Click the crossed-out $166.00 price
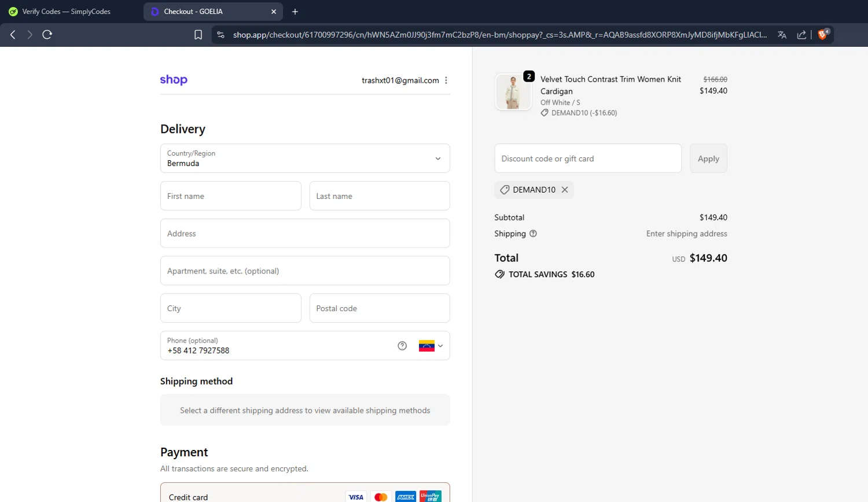This screenshot has width=868, height=502. pyautogui.click(x=715, y=79)
